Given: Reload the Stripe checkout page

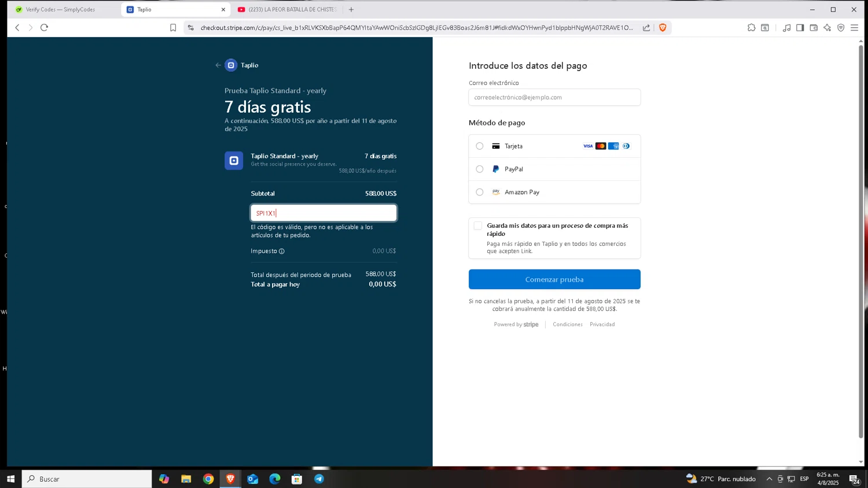Looking at the screenshot, I should pyautogui.click(x=44, y=27).
